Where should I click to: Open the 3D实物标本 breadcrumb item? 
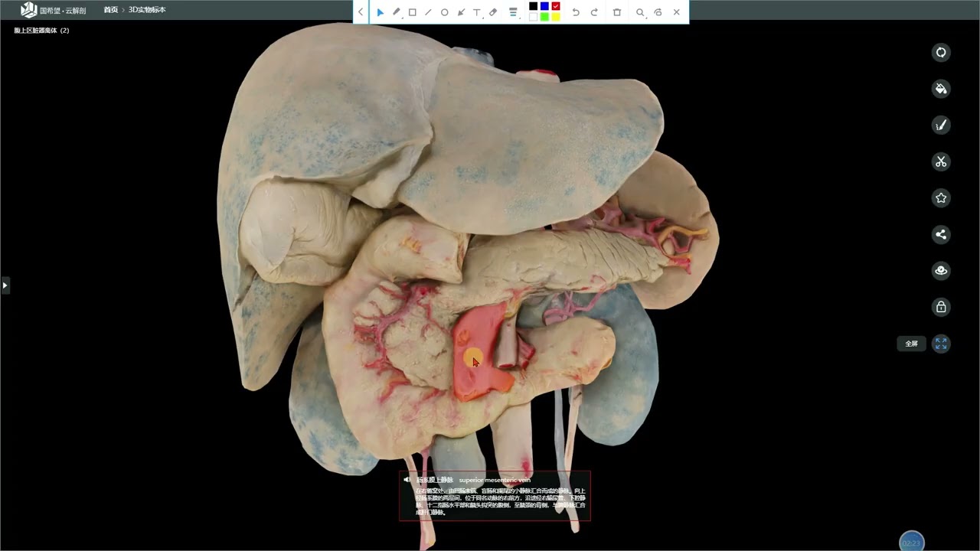coord(147,10)
